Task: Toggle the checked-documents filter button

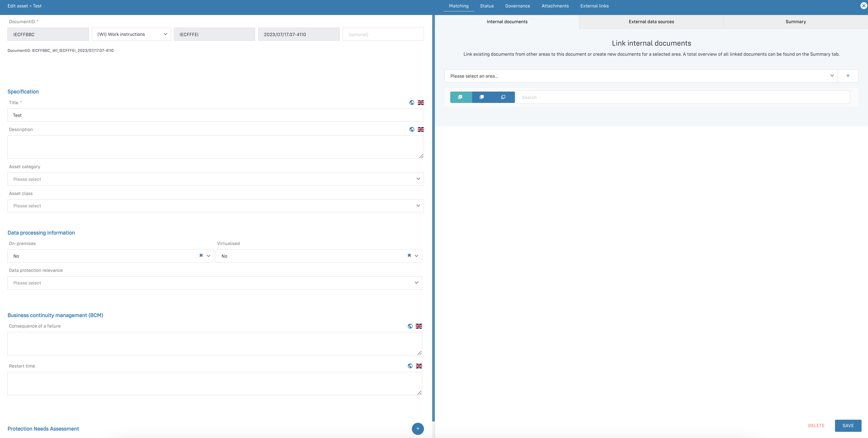Action: tap(460, 97)
